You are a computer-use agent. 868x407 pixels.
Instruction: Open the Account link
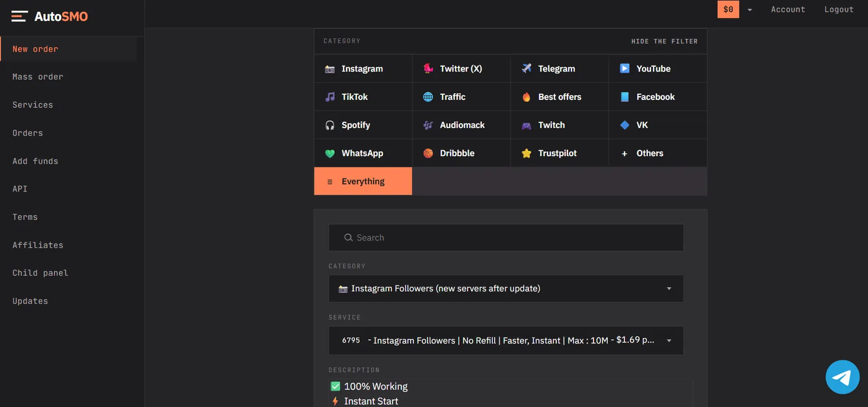point(788,9)
